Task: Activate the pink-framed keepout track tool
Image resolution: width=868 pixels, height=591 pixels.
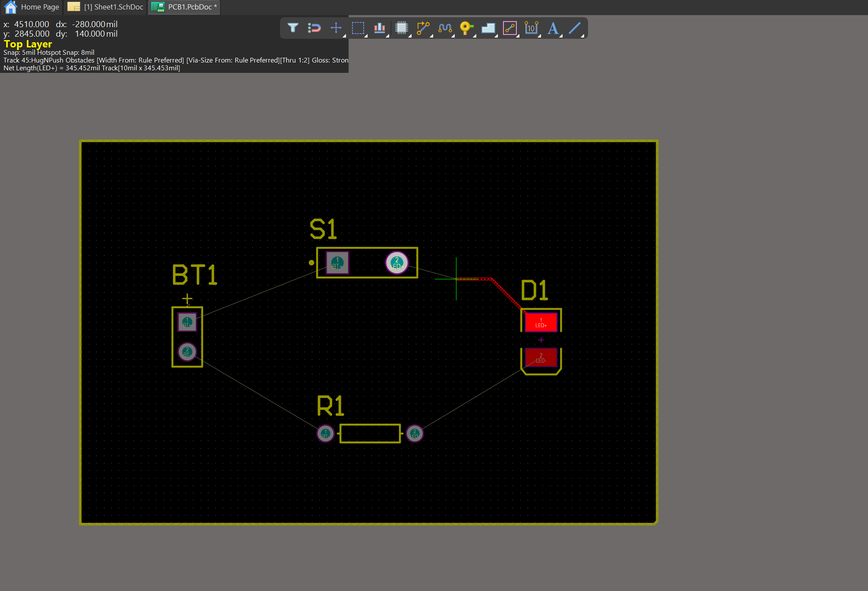Action: [x=510, y=28]
